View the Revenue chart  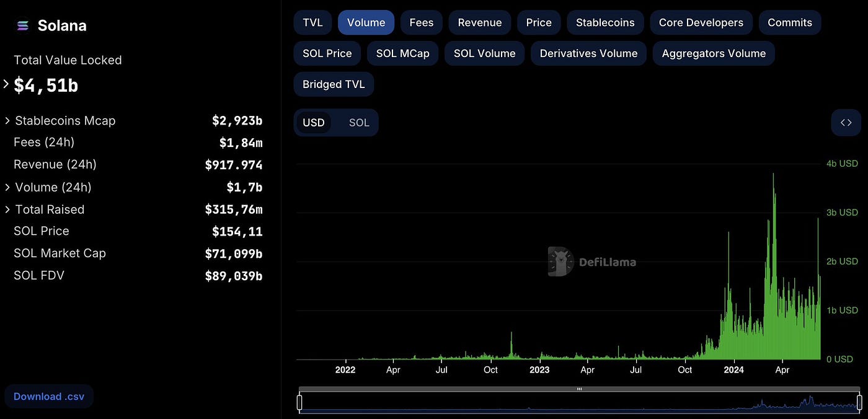[479, 22]
